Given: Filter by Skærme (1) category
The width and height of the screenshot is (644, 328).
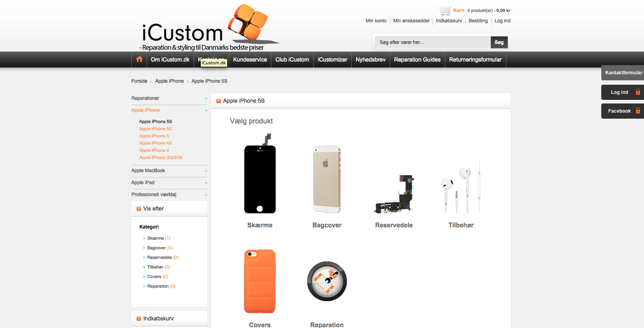Looking at the screenshot, I should (159, 238).
